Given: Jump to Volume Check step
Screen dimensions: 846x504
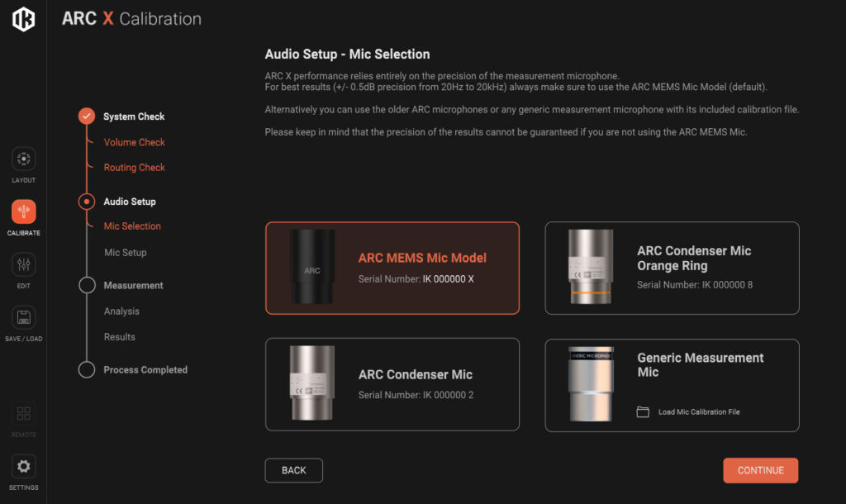Looking at the screenshot, I should [135, 142].
